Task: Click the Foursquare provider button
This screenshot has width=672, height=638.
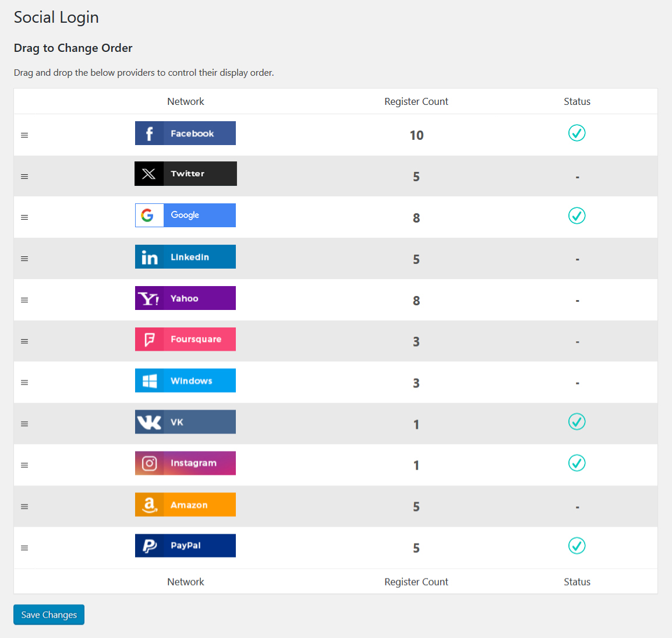Action: click(x=185, y=339)
